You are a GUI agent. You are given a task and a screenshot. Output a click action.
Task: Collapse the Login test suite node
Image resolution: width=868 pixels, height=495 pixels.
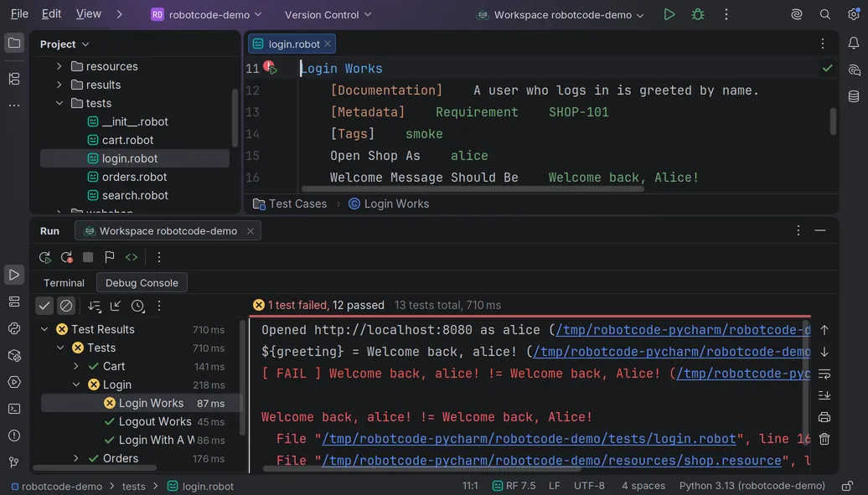coord(76,384)
